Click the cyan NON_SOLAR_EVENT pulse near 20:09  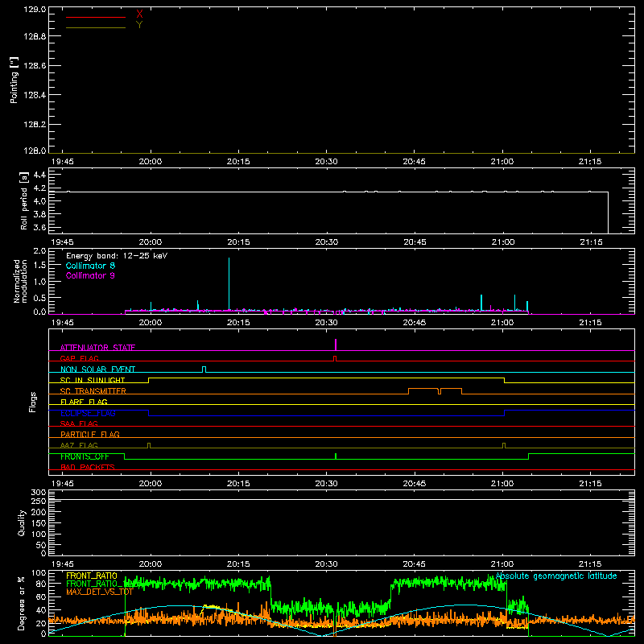204,369
